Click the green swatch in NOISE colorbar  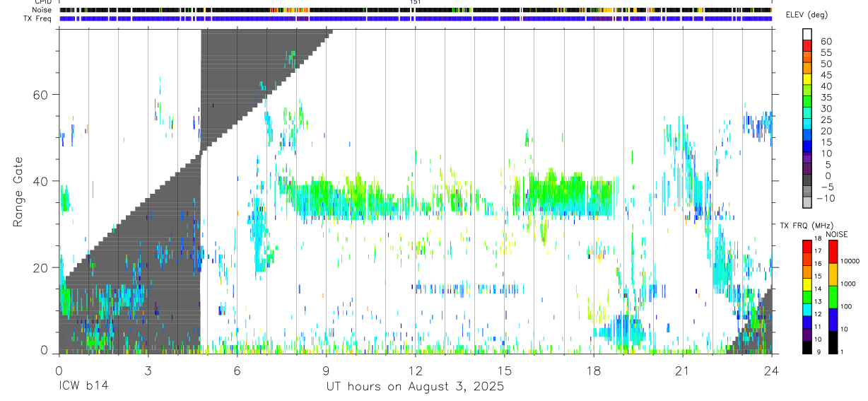pos(833,297)
